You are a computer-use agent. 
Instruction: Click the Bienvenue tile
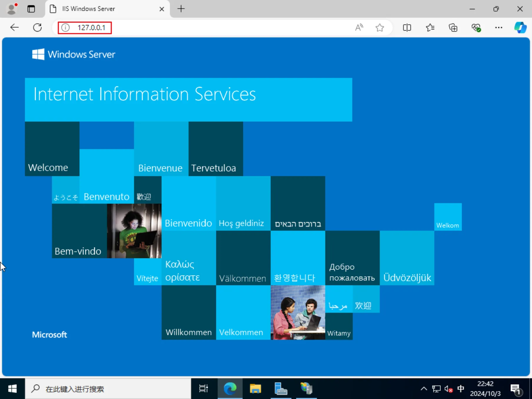click(161, 149)
